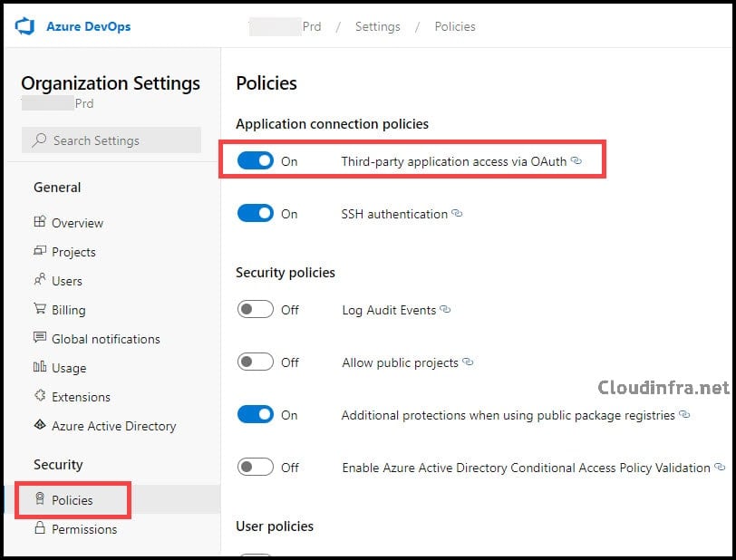Click the Search Settings field
The image size is (736, 560).
click(111, 140)
